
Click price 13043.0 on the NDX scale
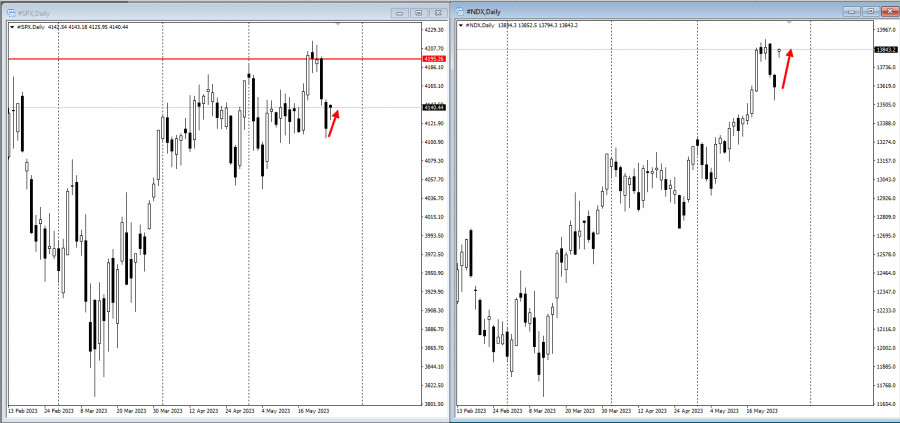[887, 179]
